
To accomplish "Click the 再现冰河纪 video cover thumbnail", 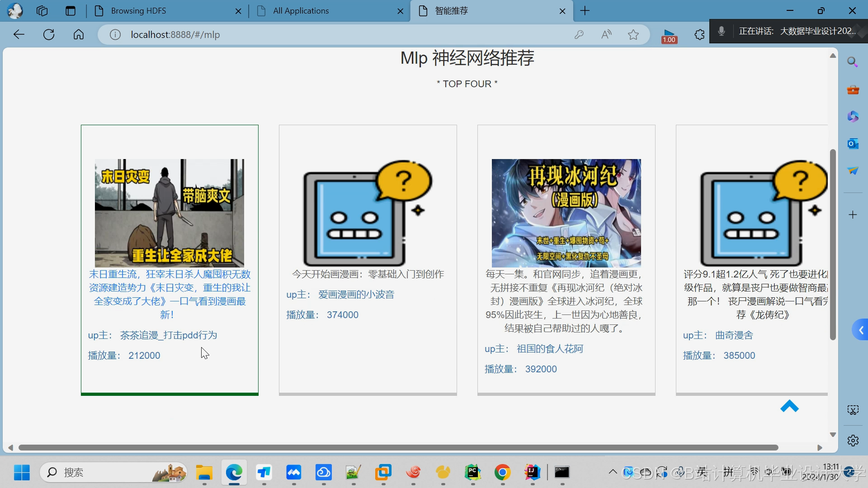I will pos(566,213).
